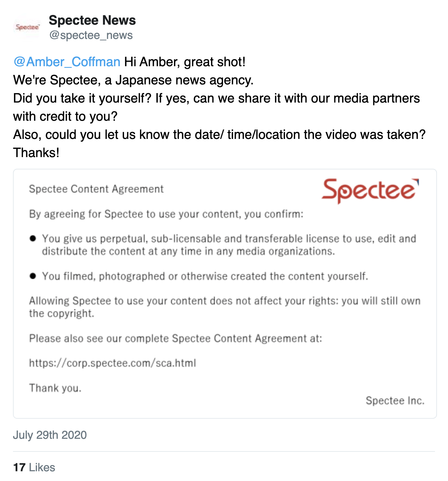The image size is (448, 481).
Task: Click the "Thank you." line in the agreement
Action: [55, 388]
